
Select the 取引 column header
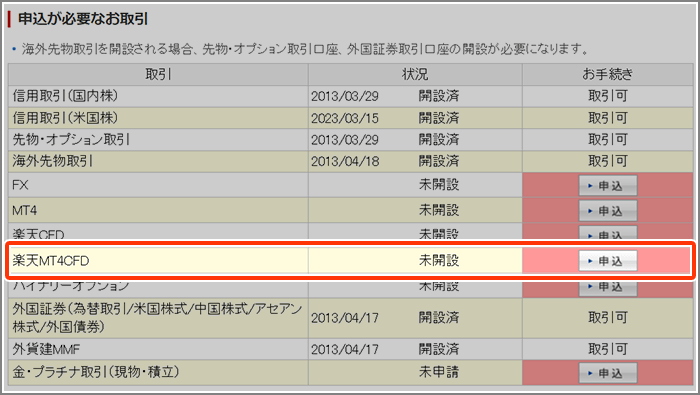[158, 75]
